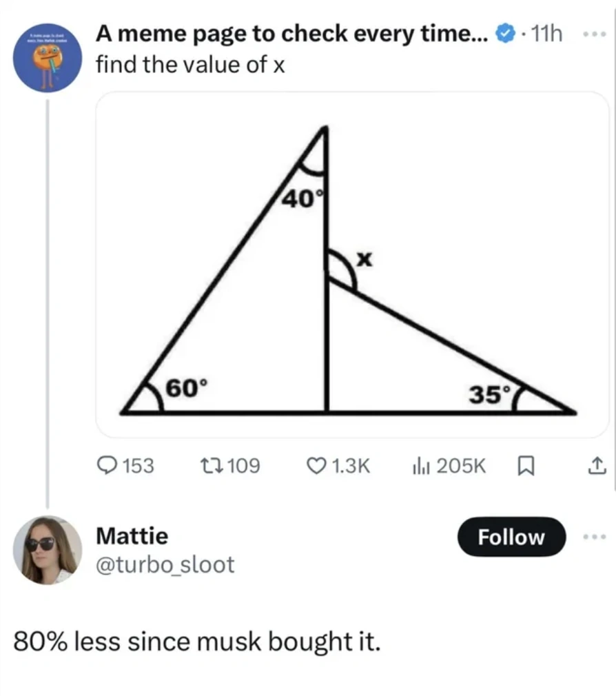616x696 pixels.
Task: Click the "find the value of x" text
Action: point(190,65)
